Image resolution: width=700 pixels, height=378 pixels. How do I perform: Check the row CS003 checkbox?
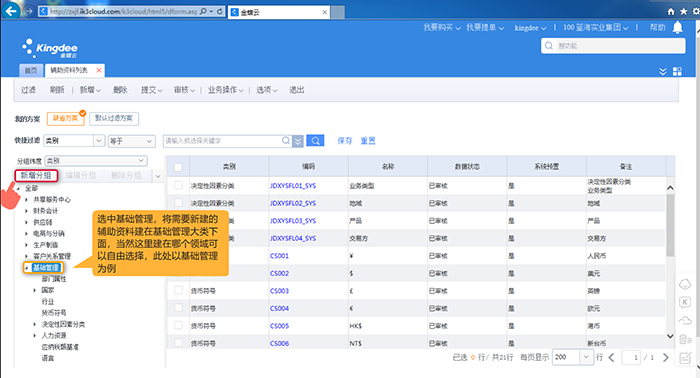pyautogui.click(x=178, y=291)
